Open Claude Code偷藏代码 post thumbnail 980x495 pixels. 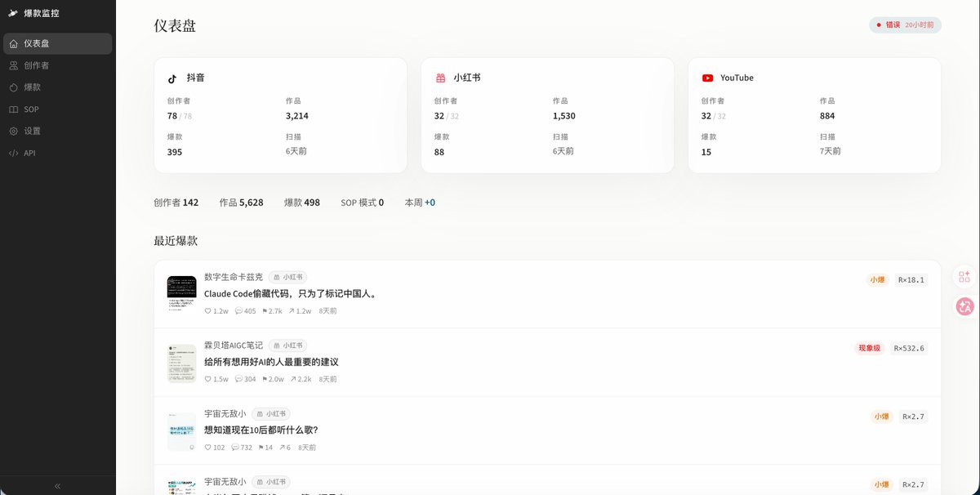pos(181,295)
